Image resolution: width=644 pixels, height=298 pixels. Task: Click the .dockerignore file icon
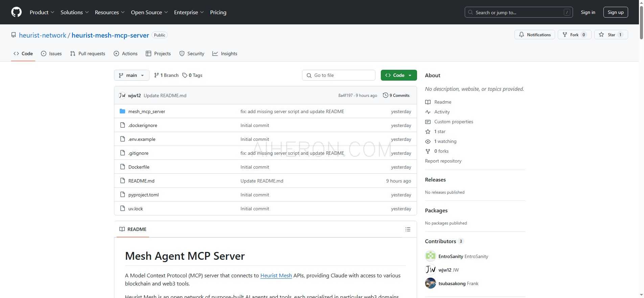point(122,125)
